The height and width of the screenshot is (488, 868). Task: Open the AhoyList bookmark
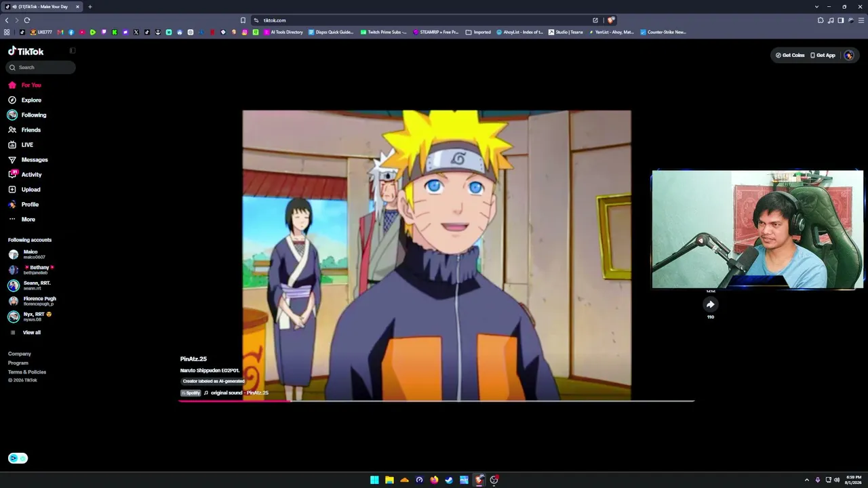click(519, 32)
